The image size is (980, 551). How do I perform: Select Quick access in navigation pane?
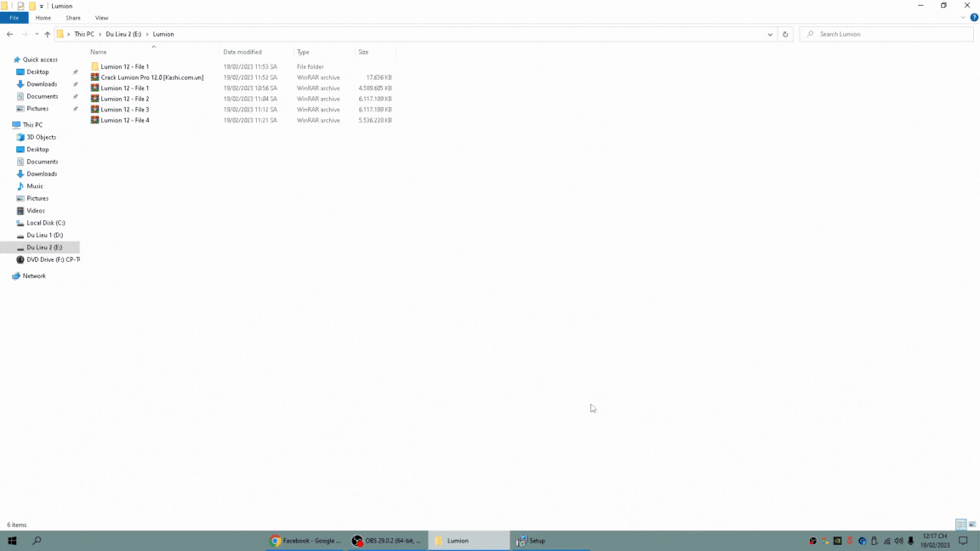(40, 60)
